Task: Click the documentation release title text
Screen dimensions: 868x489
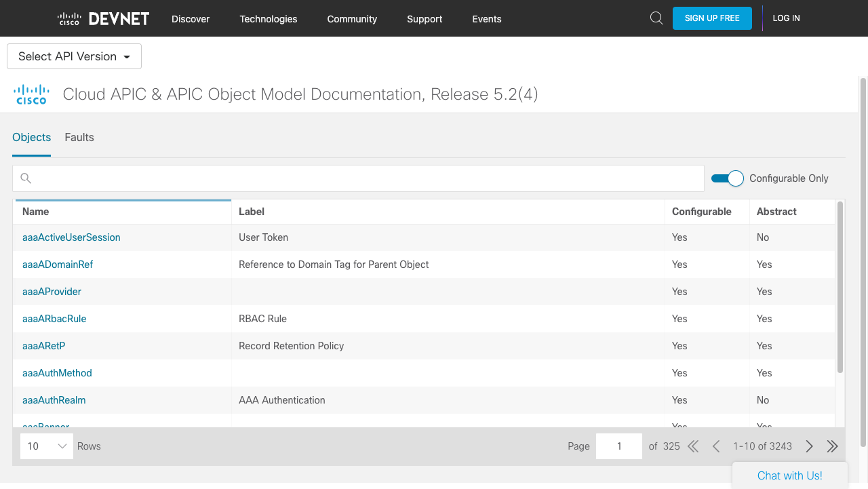Action: click(300, 94)
